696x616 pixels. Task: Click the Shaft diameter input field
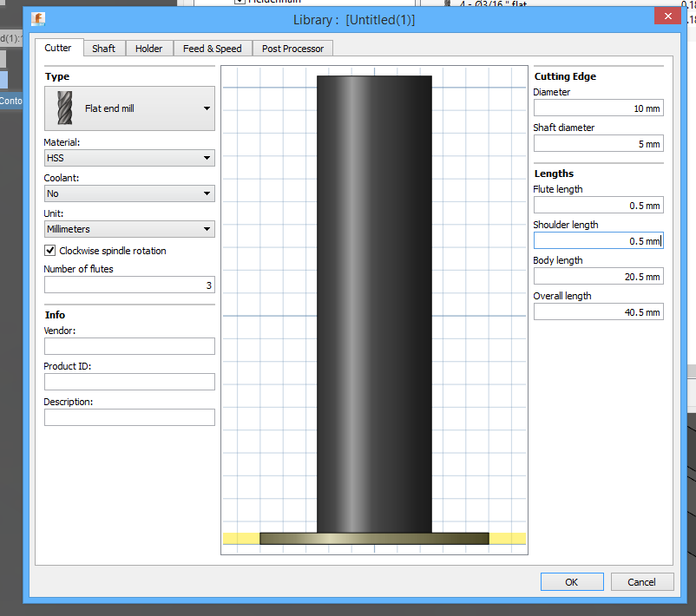pos(597,143)
